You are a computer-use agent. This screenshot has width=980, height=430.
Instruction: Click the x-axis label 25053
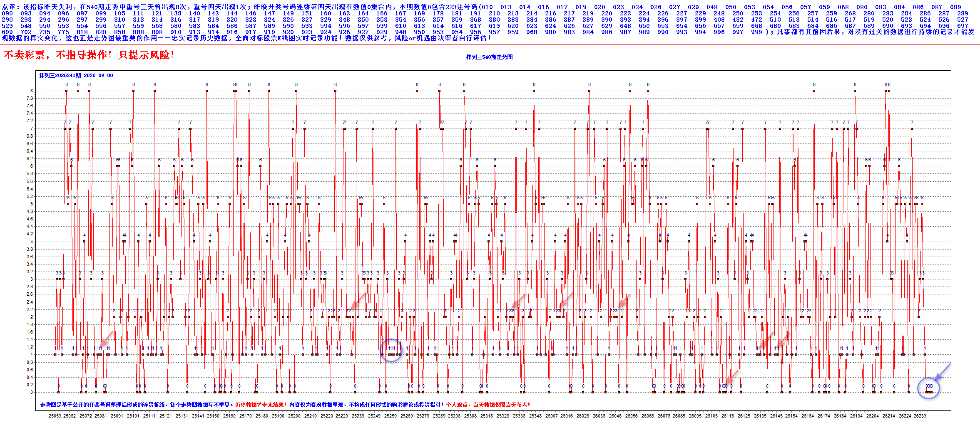(x=55, y=416)
